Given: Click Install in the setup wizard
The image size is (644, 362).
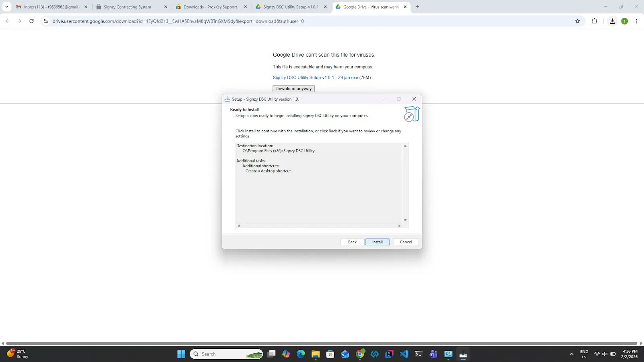Looking at the screenshot, I should tap(377, 242).
